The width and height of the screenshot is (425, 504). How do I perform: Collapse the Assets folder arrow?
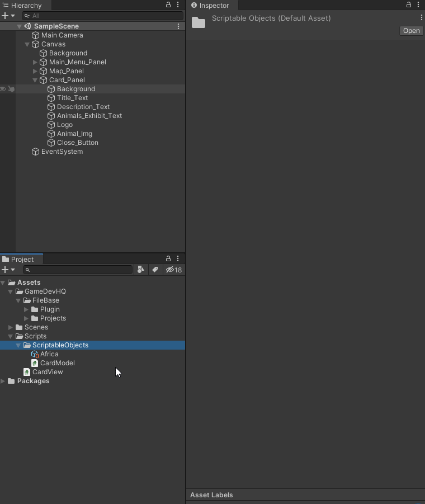tap(3, 282)
